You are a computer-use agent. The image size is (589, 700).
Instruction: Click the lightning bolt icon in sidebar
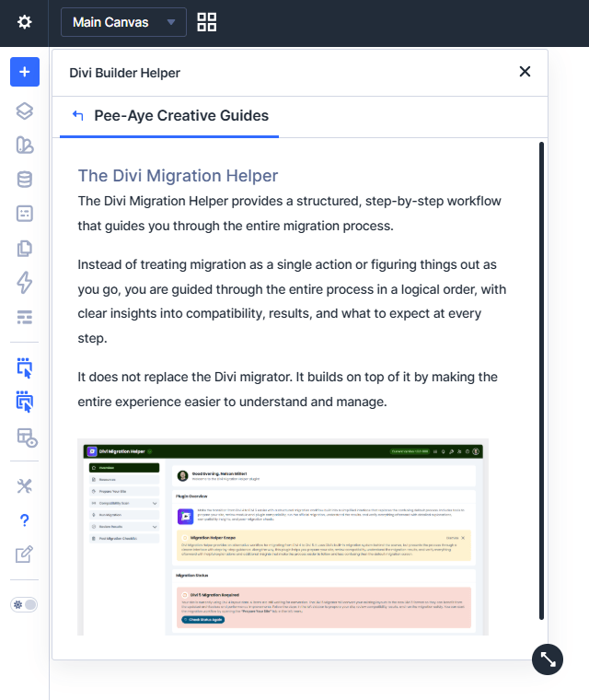pos(25,283)
